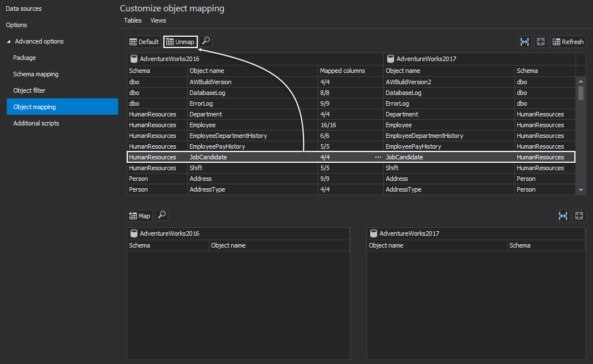Click the Default mapping button
This screenshot has height=364, width=593.
(144, 42)
